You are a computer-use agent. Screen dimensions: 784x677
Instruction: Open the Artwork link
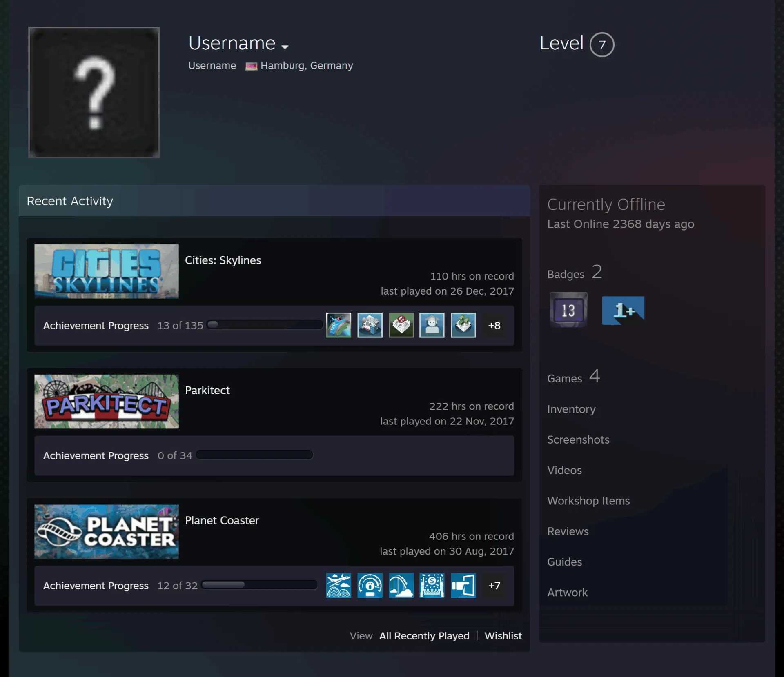(x=567, y=593)
